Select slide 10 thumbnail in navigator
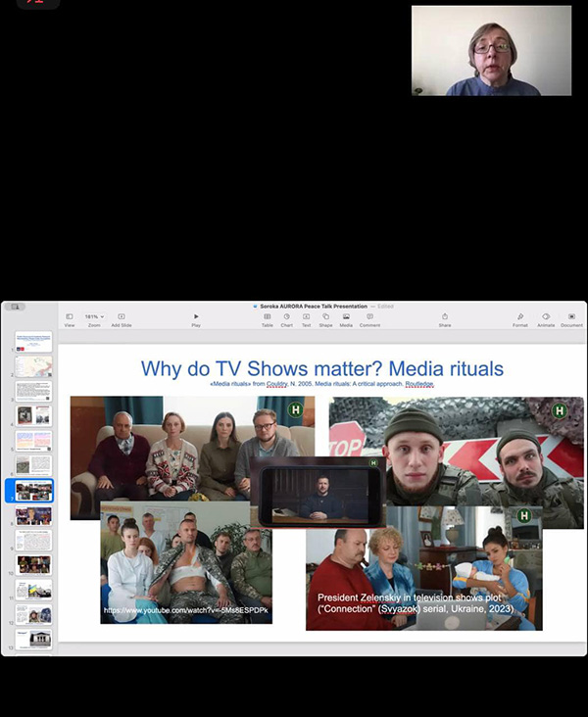 34,565
